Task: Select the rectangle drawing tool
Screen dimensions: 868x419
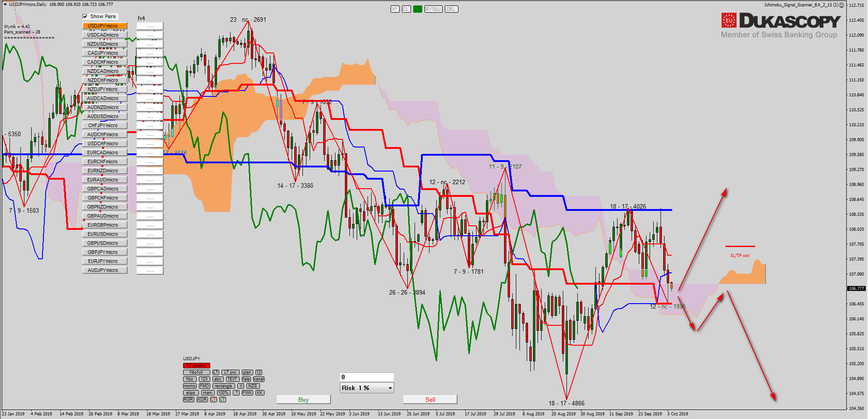Action: click(223, 386)
